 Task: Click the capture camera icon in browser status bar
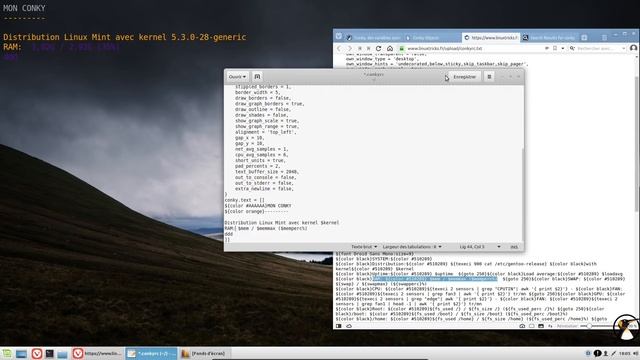point(522,326)
